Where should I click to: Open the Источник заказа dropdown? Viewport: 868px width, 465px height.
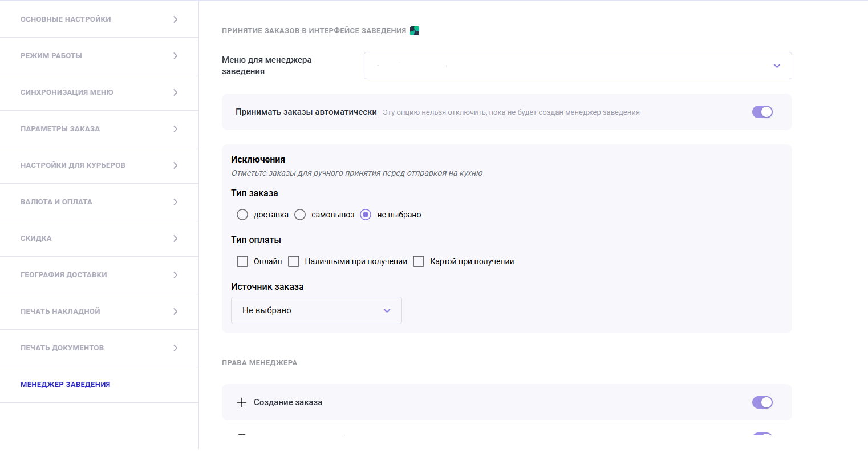316,310
